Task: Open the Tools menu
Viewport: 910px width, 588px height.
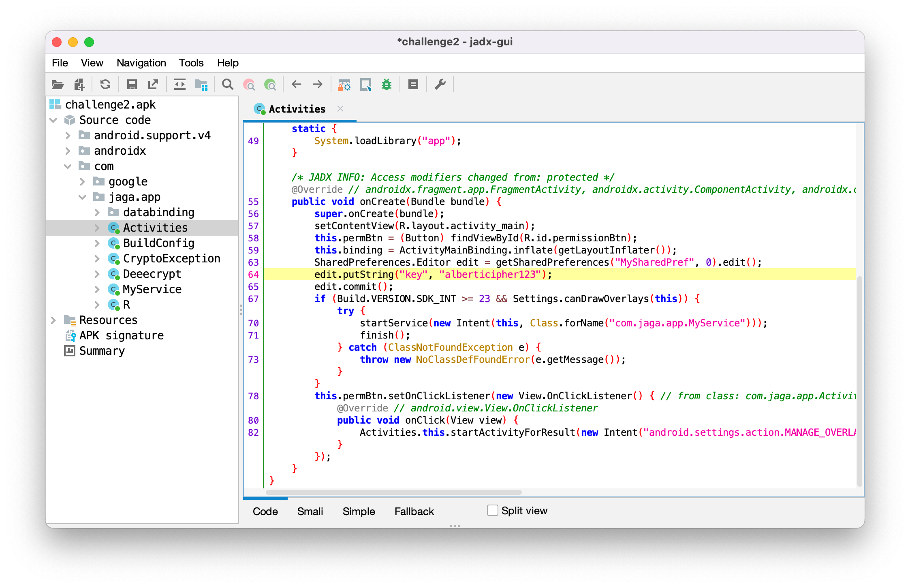Action: point(191,63)
